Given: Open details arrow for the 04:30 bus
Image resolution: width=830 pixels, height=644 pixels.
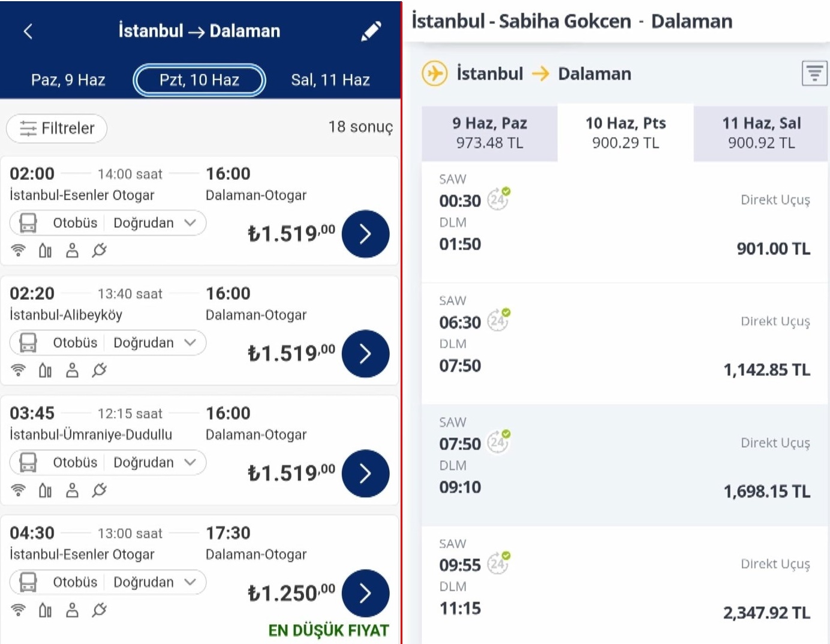Looking at the screenshot, I should 365,594.
